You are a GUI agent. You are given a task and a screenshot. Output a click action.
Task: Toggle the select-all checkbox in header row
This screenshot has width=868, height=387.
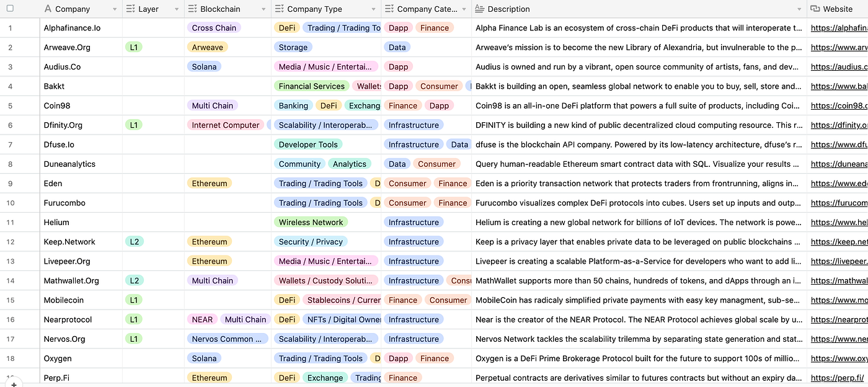pos(10,9)
